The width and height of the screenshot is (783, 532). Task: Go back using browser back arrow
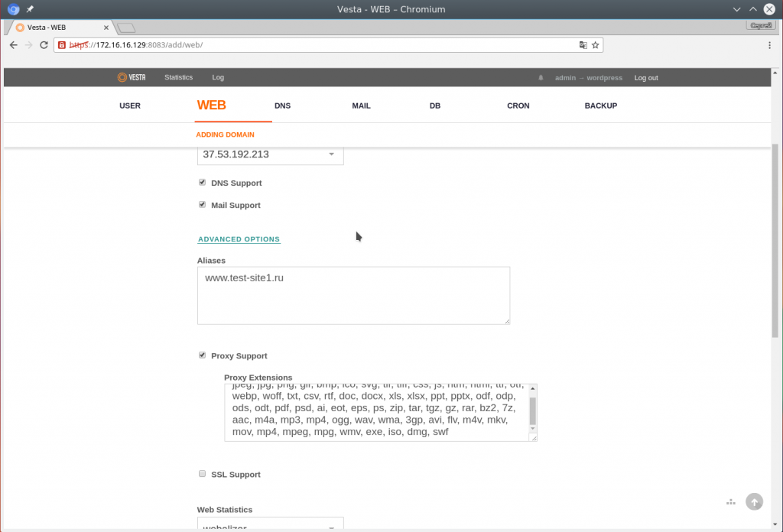14,45
